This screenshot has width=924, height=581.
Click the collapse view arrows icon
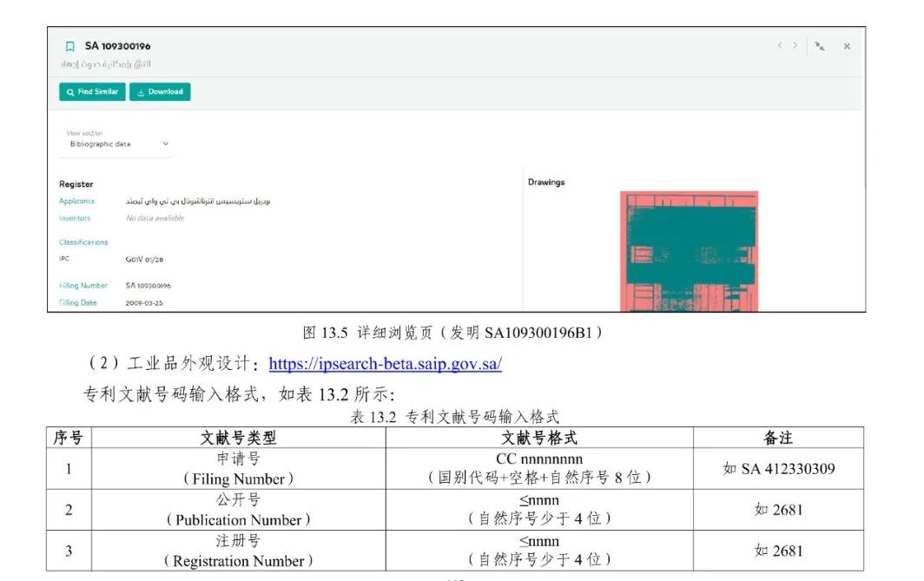[x=820, y=47]
